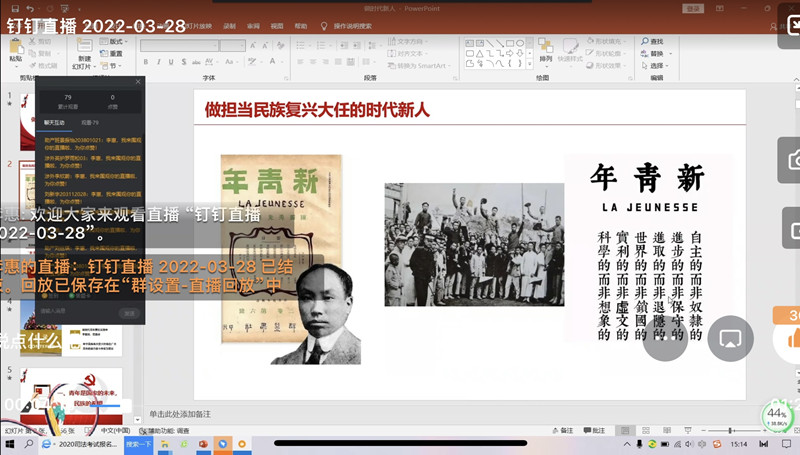Increase list indent level icon
Viewport: 800px width, 455px height.
click(357, 45)
